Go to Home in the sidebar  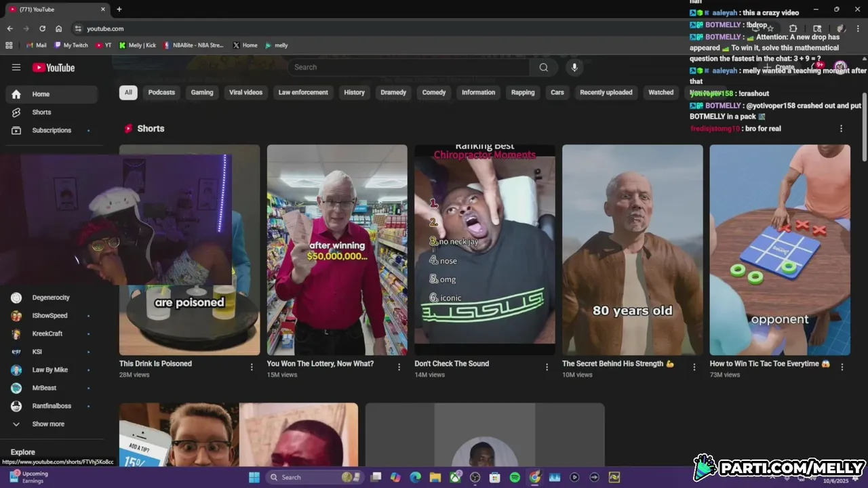click(x=51, y=94)
